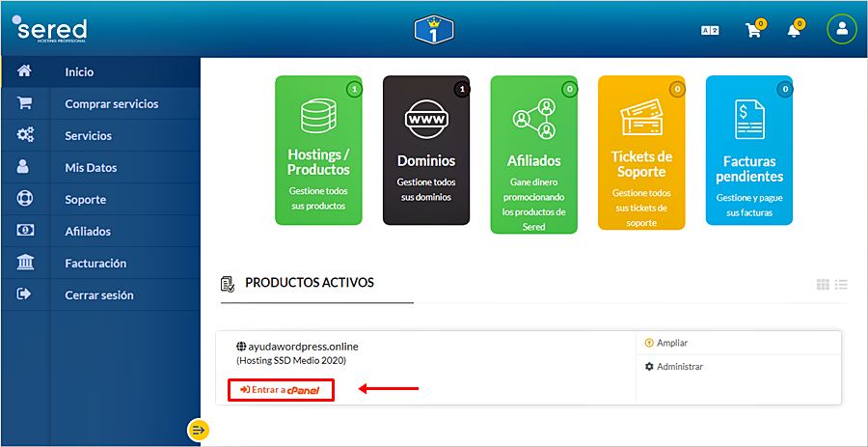Open the Tickets de Soporte card

[x=641, y=153]
